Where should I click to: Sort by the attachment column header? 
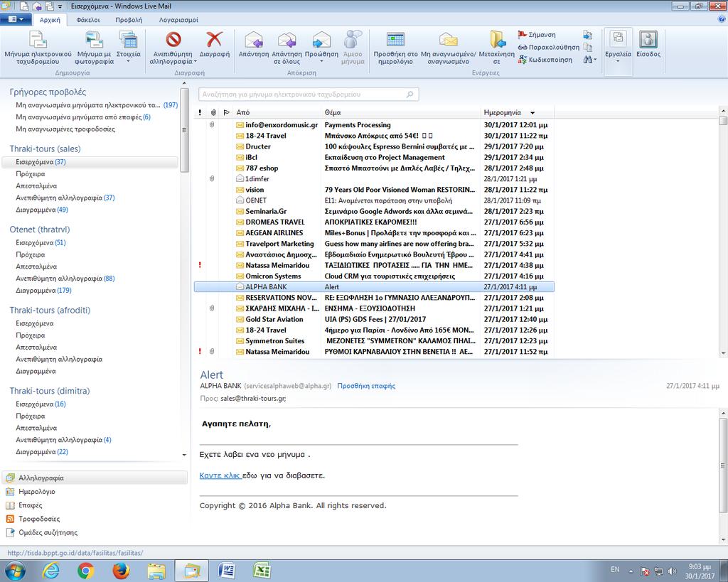tap(213, 112)
